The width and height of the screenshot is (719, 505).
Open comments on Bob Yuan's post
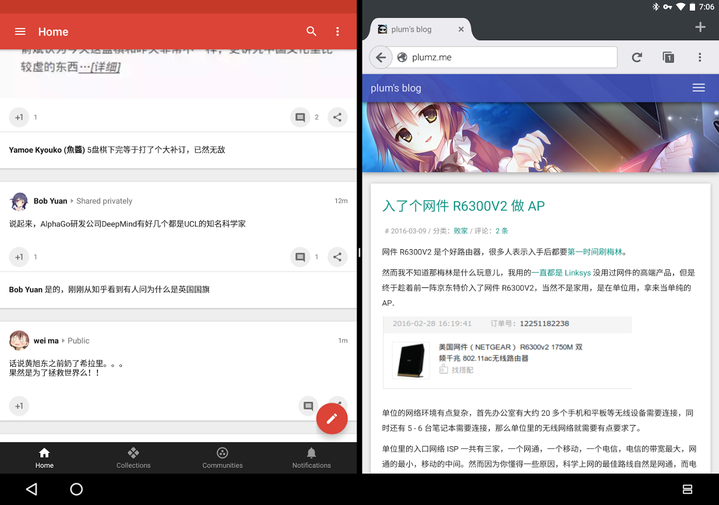(x=300, y=257)
